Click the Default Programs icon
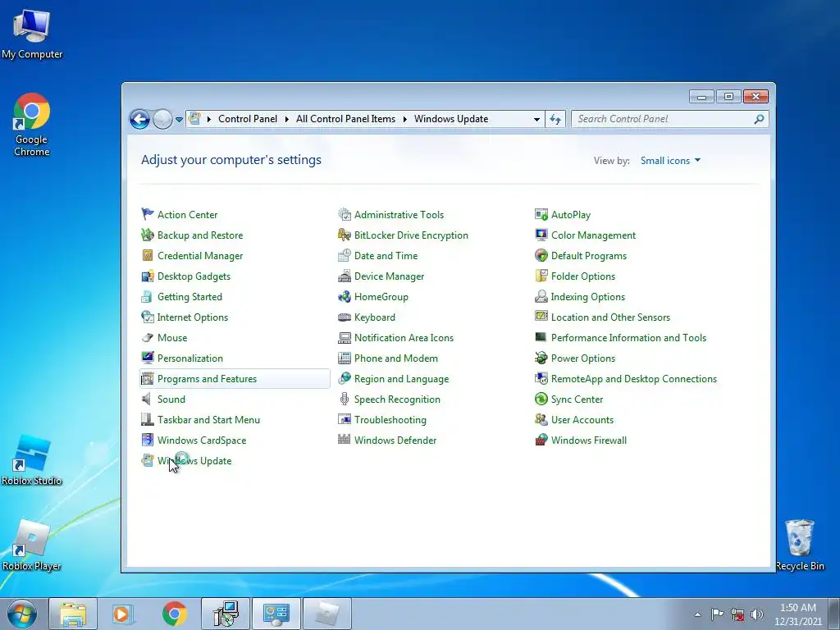 click(541, 256)
